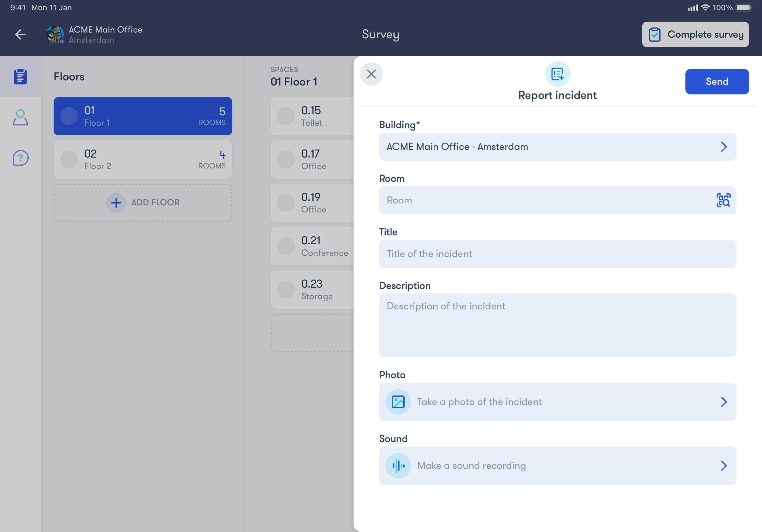Scan room with QR code icon

[x=723, y=200]
